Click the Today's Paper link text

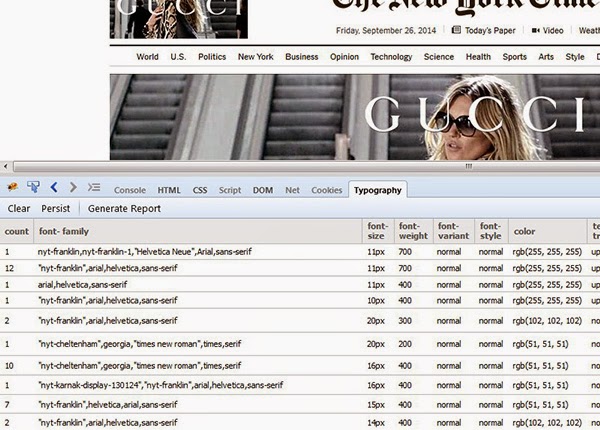(490, 30)
